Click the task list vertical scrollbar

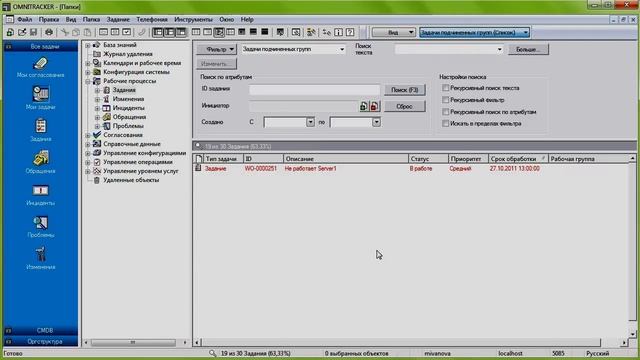point(632,246)
